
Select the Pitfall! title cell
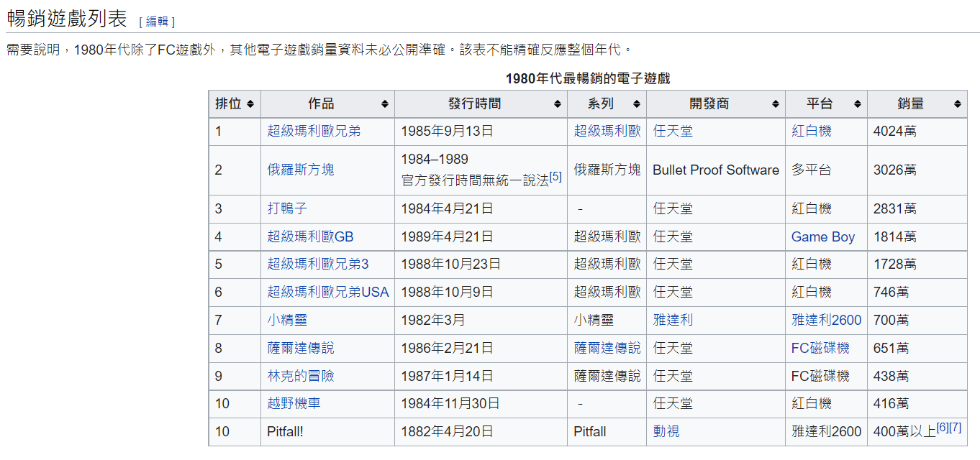point(327,432)
